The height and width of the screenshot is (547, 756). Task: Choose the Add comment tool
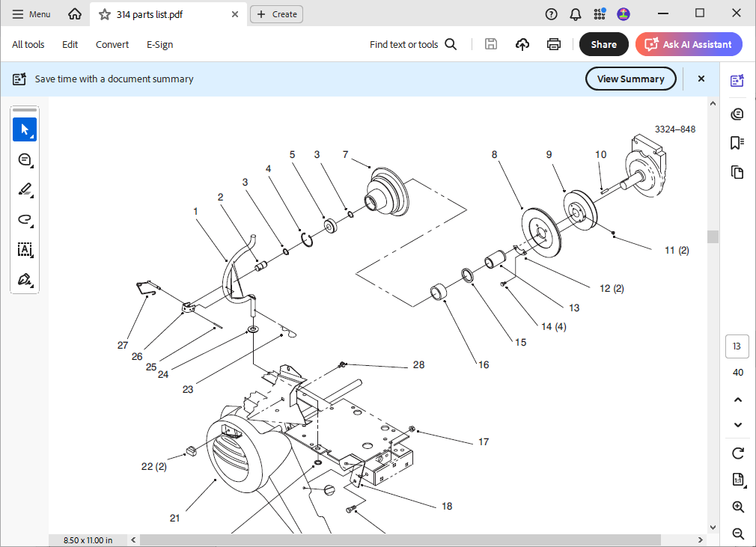[x=25, y=159]
